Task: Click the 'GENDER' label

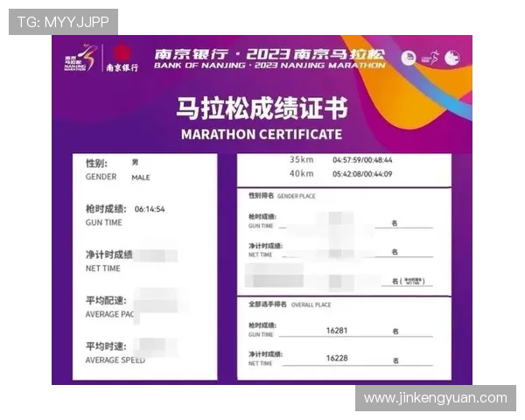Action: pos(101,177)
